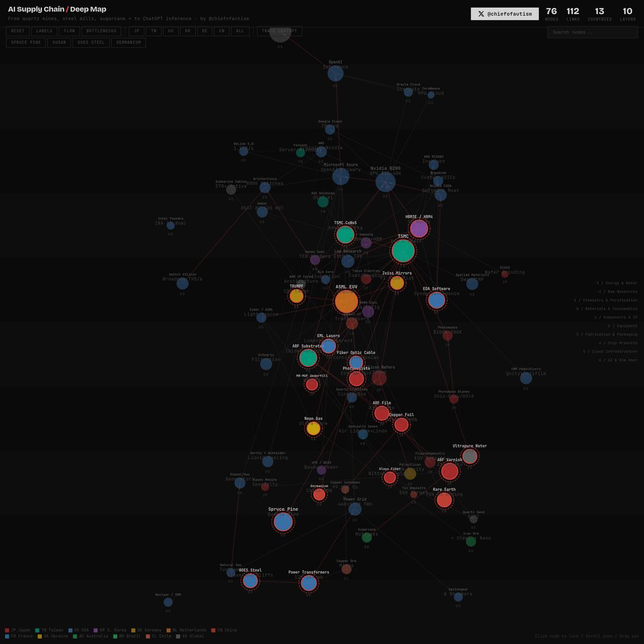Select the Oracle Cloud node
Image resolution: width=644 pixels, height=644 pixels.
(408, 92)
